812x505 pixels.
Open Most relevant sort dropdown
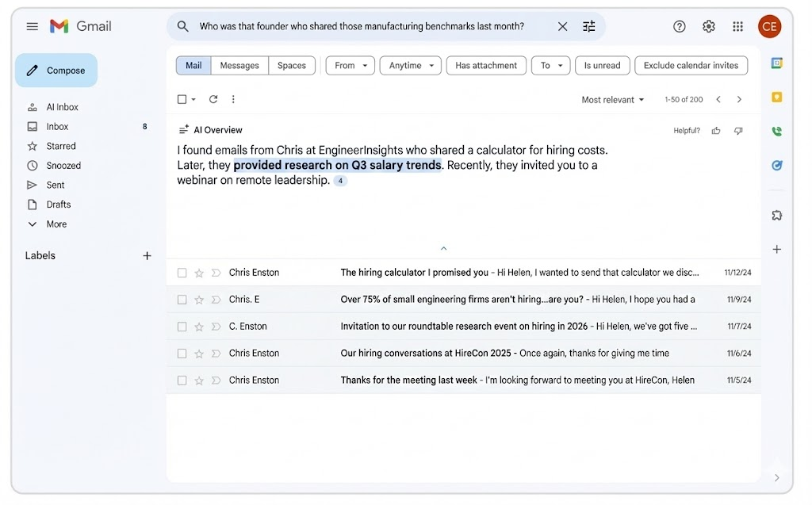click(613, 100)
